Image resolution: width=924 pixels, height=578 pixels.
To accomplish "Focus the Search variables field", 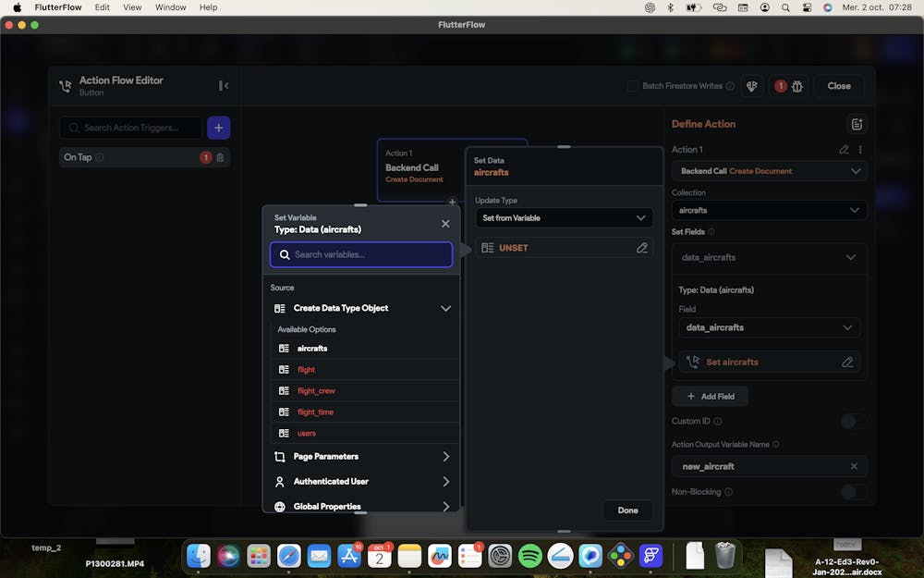I will point(361,255).
